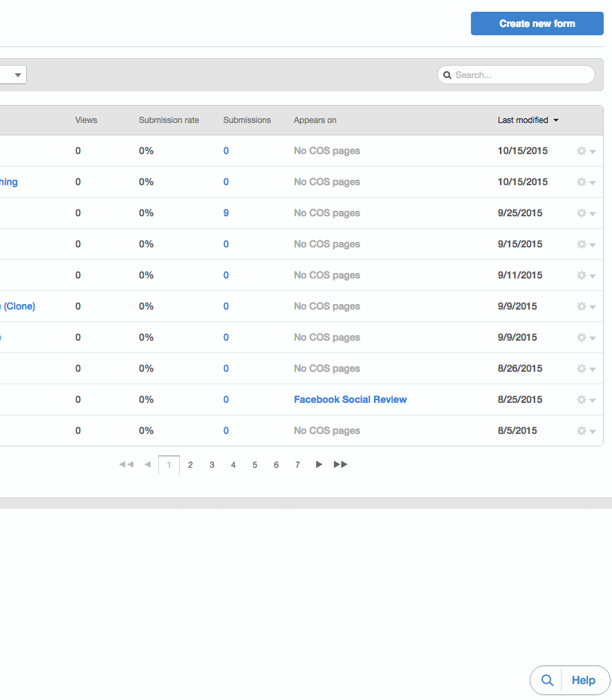The height and width of the screenshot is (700, 612).
Task: Click submissions count 0 in 8/26/2015 row
Action: 226,368
